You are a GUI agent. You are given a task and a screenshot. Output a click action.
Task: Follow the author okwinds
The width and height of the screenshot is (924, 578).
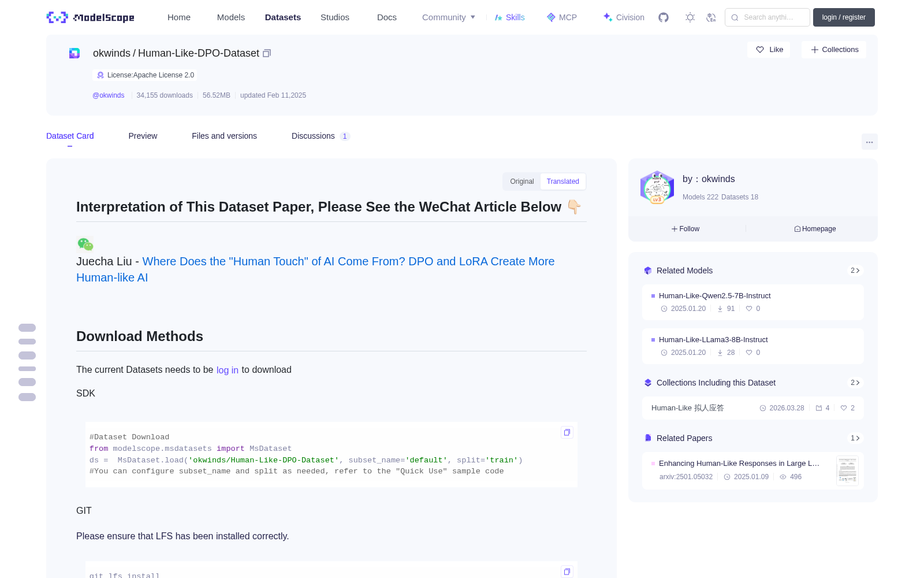click(685, 229)
